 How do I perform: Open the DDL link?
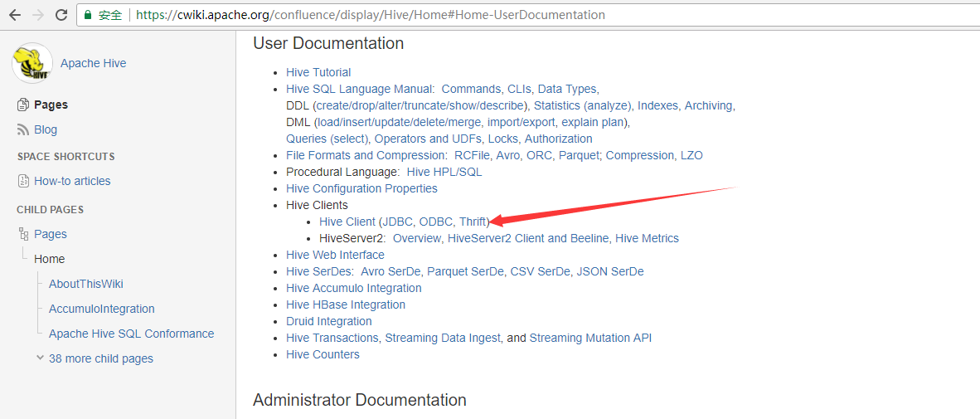298,105
